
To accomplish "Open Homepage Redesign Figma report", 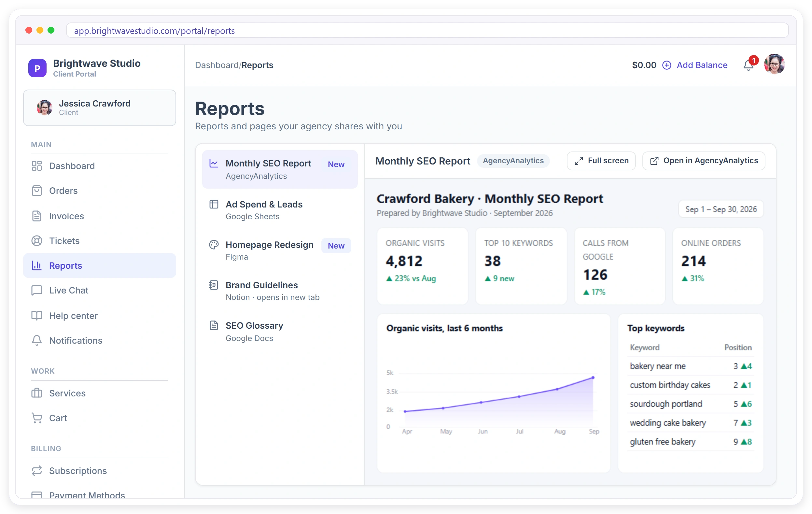I will 280,250.
